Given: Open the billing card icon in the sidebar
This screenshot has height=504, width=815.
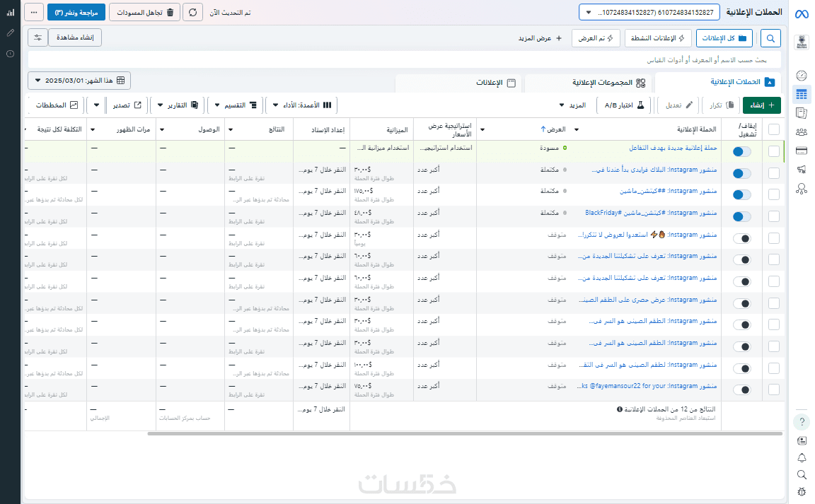Looking at the screenshot, I should (x=802, y=151).
